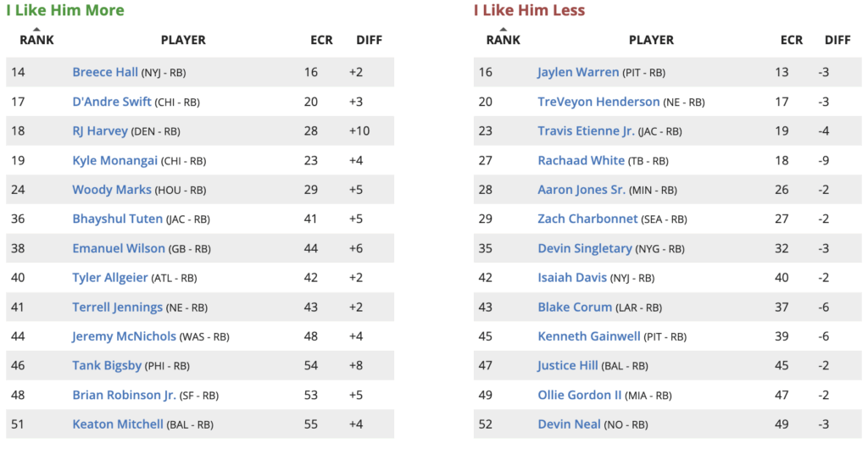Open the Tank Bigsby player link

coord(107,366)
